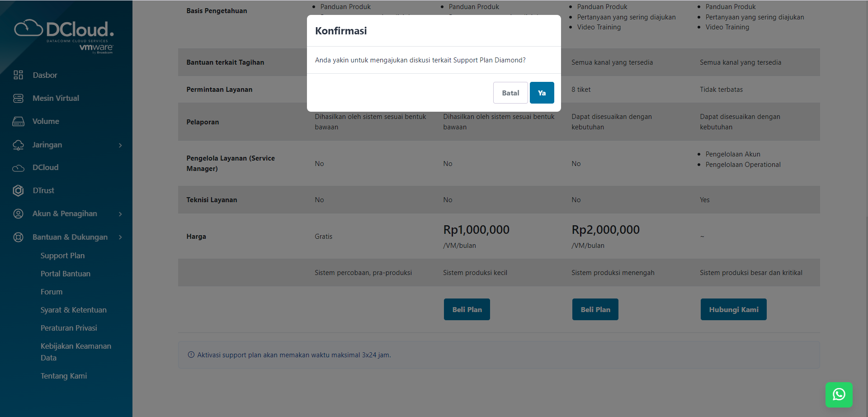Image resolution: width=868 pixels, height=417 pixels.
Task: Cancel the dialog with Batal
Action: coord(510,92)
